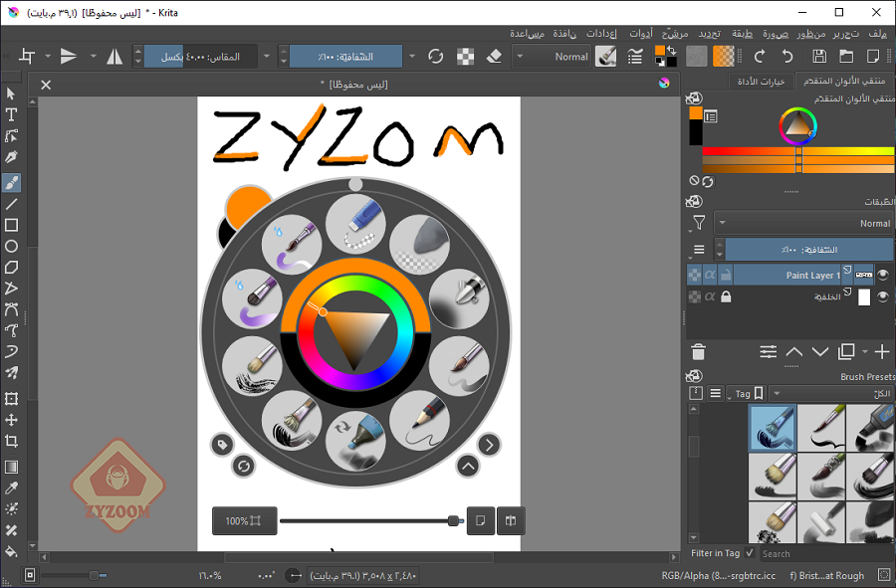
Task: Move layer down with arrow button
Action: pyautogui.click(x=820, y=351)
